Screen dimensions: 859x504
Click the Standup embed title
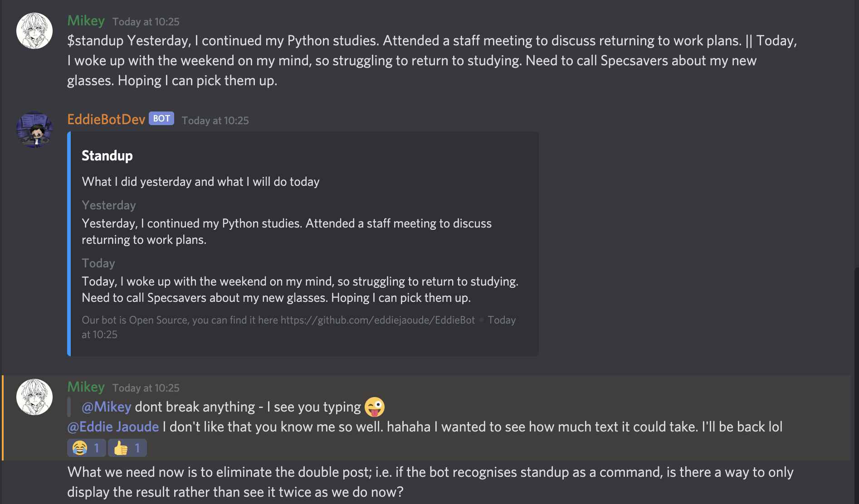pos(107,156)
